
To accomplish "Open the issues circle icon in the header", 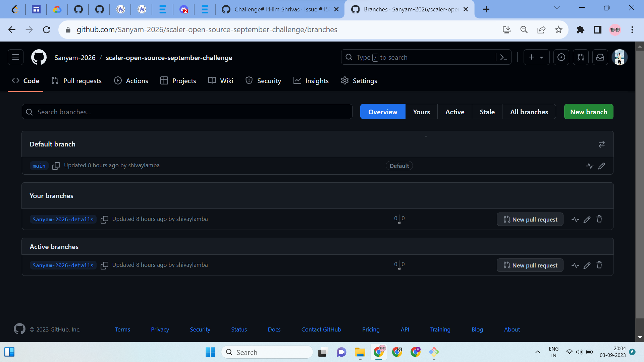I will tap(561, 57).
